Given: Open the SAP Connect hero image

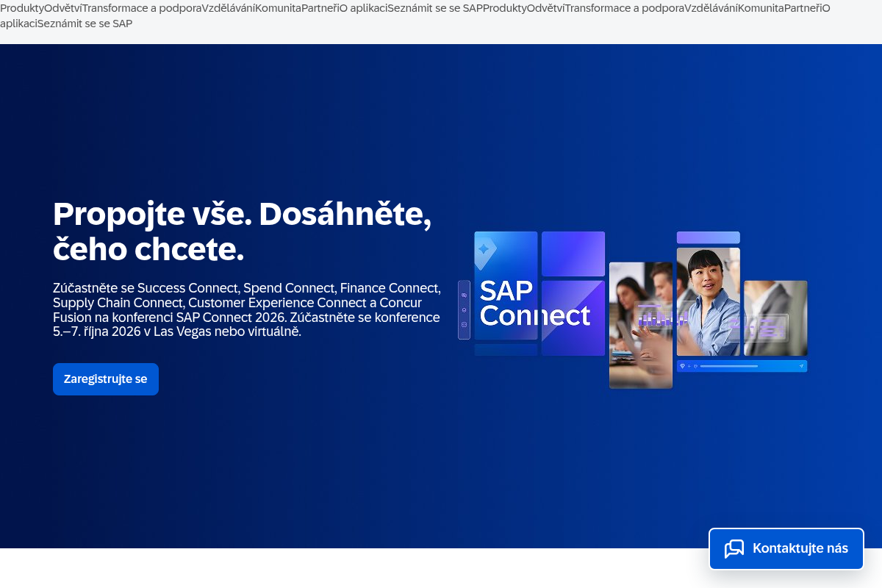Looking at the screenshot, I should coord(633,310).
